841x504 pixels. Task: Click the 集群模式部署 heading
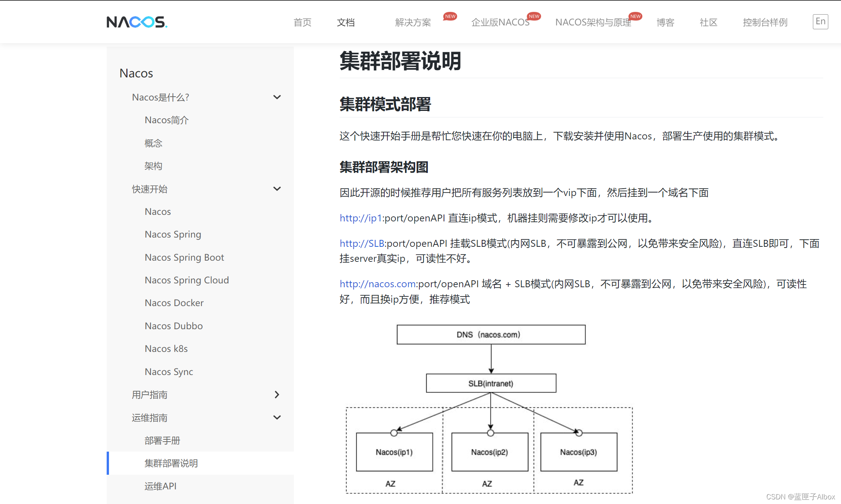point(385,104)
